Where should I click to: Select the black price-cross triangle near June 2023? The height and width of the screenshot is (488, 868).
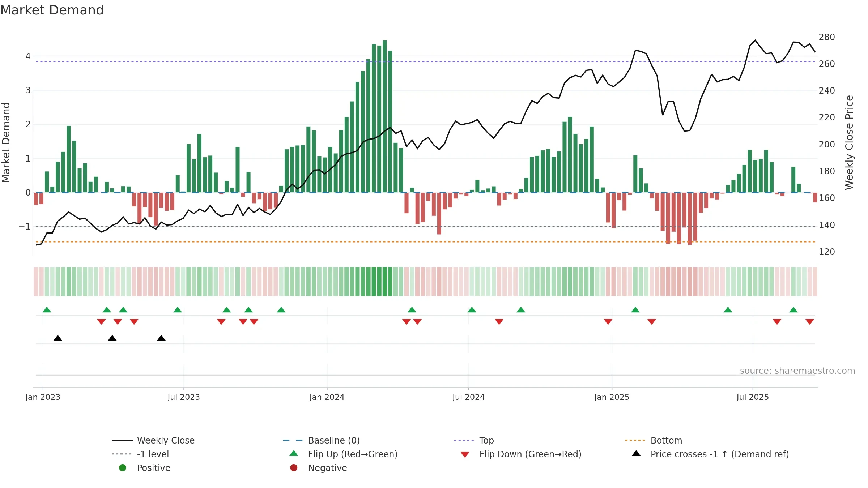pos(161,338)
